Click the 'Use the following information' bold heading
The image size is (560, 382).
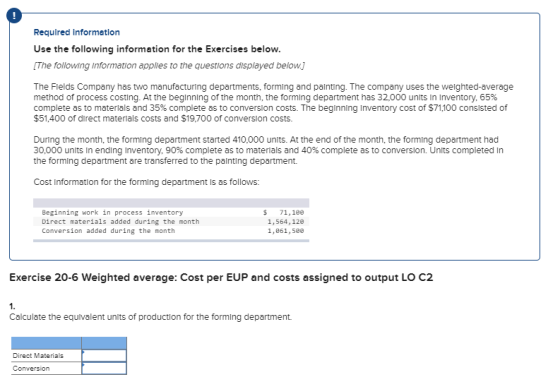click(157, 49)
